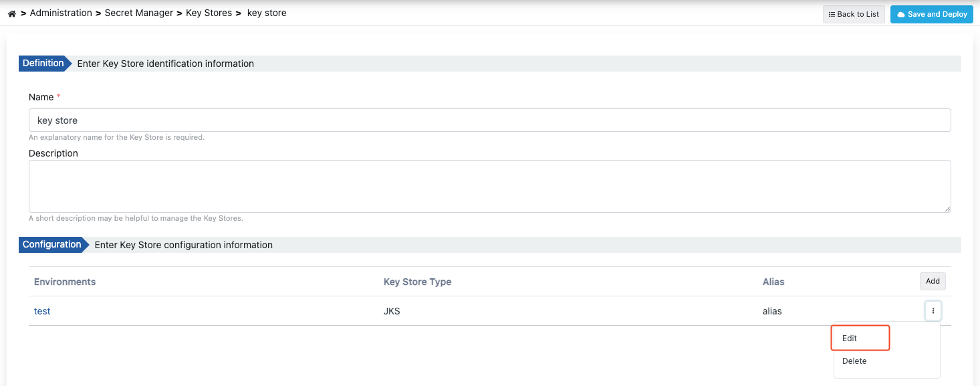This screenshot has height=386, width=980.
Task: Go to Secret Manager via breadcrumb
Action: (139, 13)
